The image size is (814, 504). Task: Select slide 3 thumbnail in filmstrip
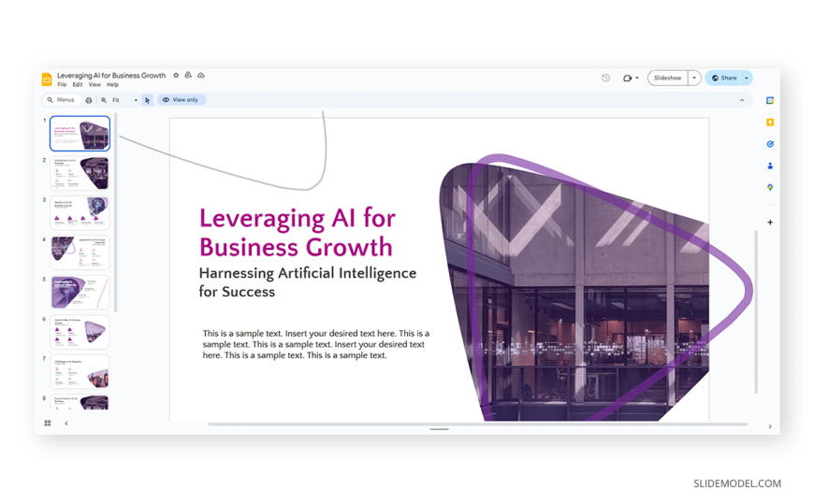click(80, 213)
